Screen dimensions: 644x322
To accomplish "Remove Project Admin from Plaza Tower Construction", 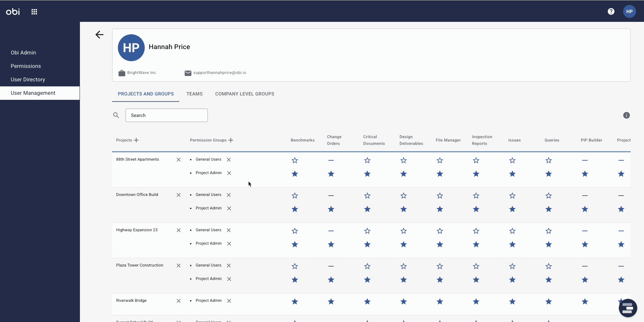I will 229,279.
